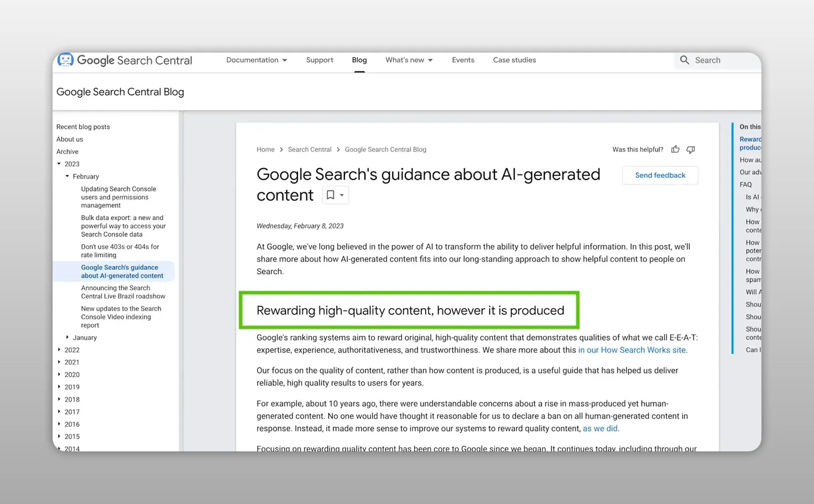Expand the 2020 archive year
814x504 pixels.
(x=59, y=374)
